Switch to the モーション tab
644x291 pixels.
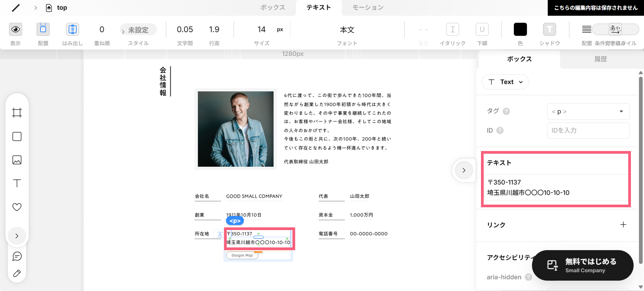pos(368,8)
